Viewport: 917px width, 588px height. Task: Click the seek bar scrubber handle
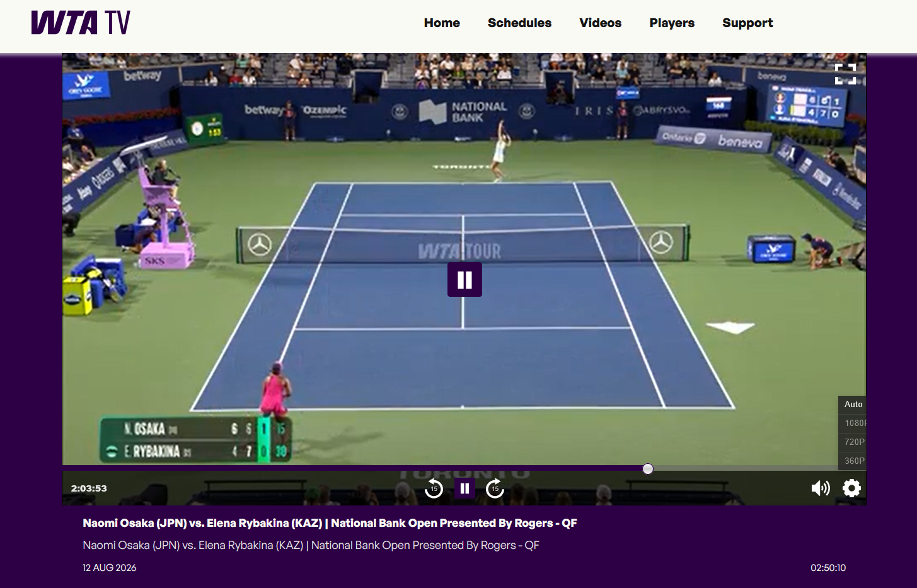point(648,469)
